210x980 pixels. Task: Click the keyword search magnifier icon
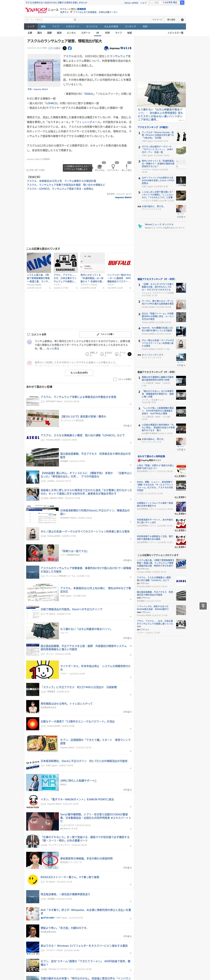tap(75, 19)
